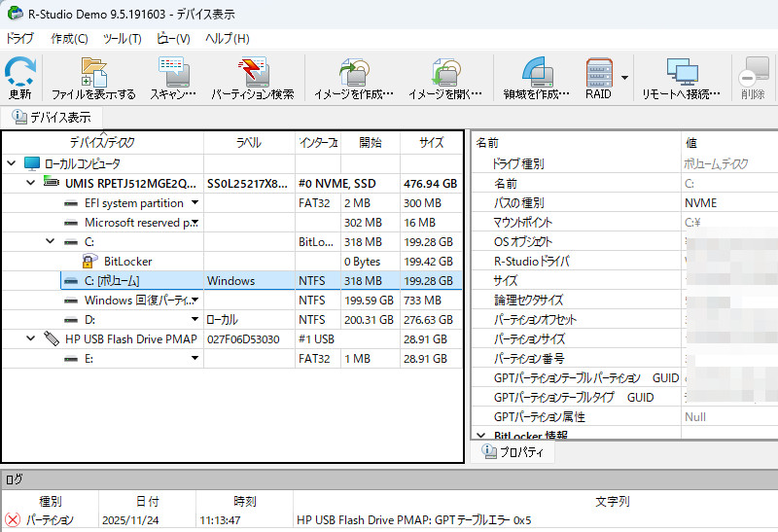Click the プロパティ tab info icon
Image resolution: width=778 pixels, height=532 pixels.
click(489, 451)
